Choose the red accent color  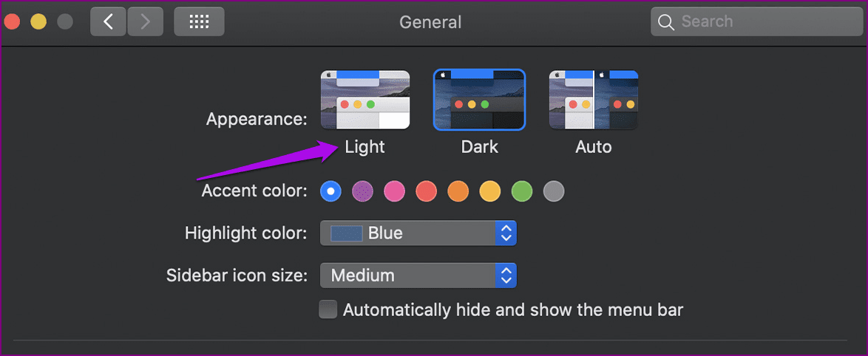point(427,191)
